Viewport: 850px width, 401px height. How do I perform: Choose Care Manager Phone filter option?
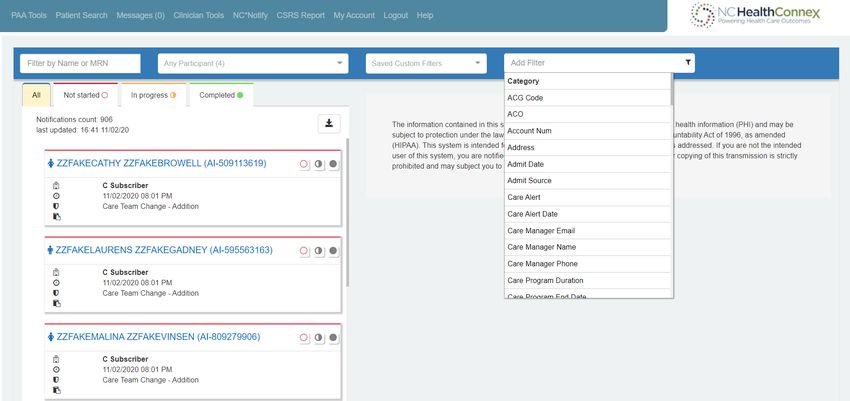tap(588, 264)
